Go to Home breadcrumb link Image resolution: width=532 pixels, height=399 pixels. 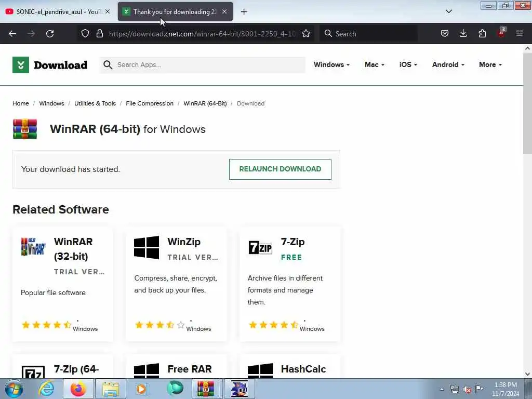(x=21, y=103)
